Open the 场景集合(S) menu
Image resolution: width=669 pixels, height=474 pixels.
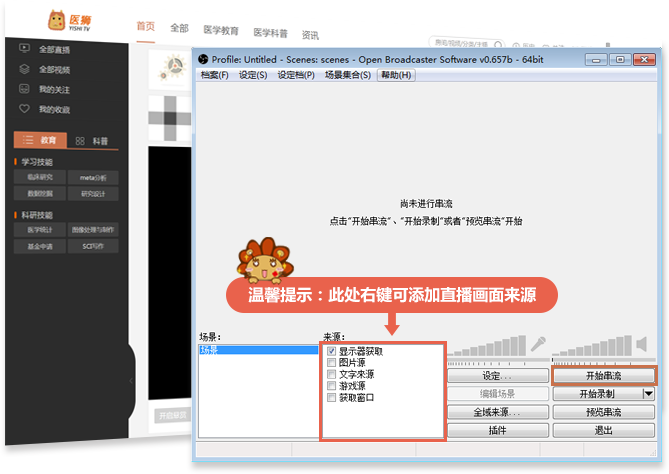348,75
